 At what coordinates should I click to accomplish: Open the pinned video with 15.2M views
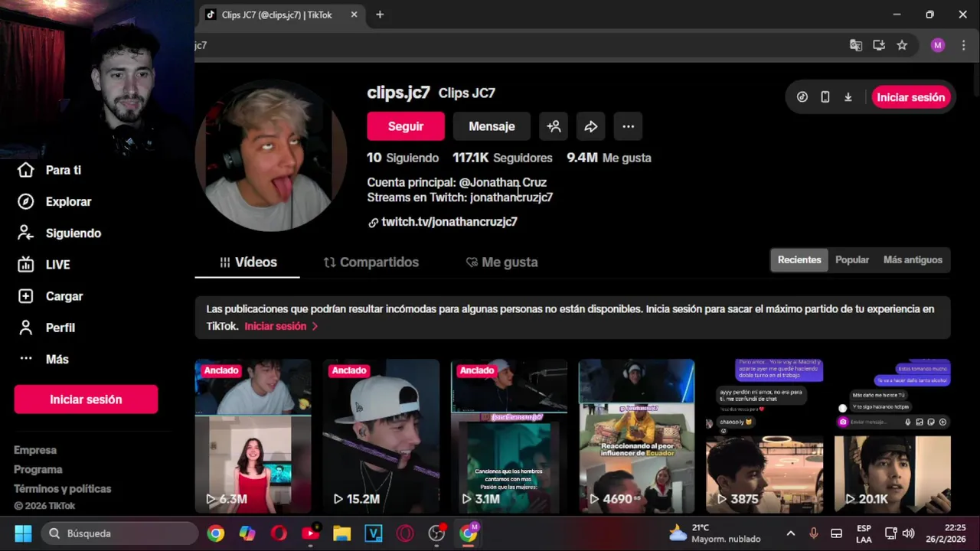tap(381, 436)
